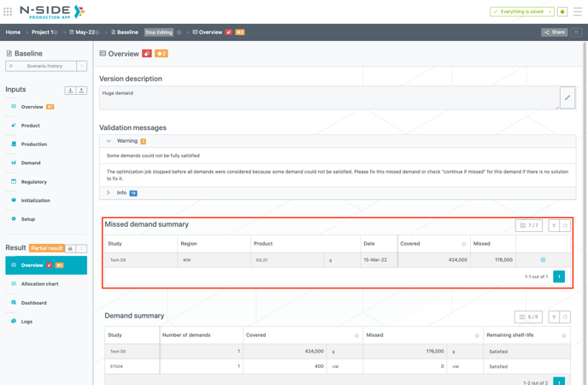Expand the Info validation messages
Screen dimensions: 588x385
(109, 192)
